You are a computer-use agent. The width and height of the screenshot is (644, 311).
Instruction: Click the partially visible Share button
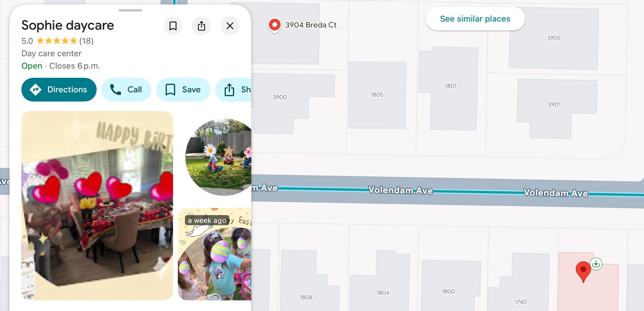[x=234, y=90]
